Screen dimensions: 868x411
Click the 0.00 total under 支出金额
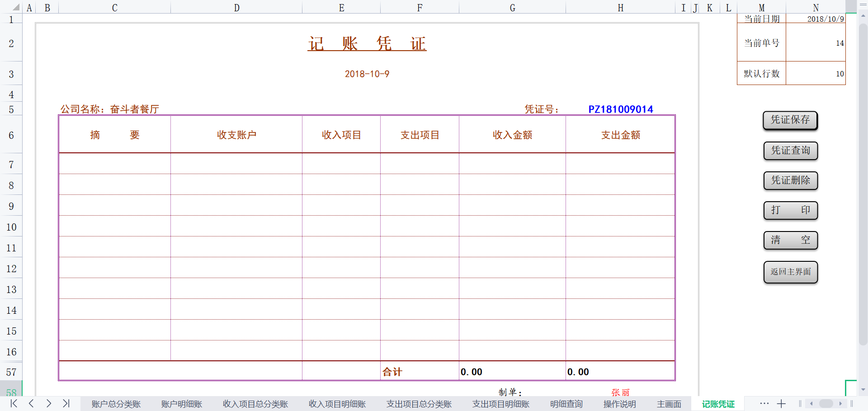[620, 372]
